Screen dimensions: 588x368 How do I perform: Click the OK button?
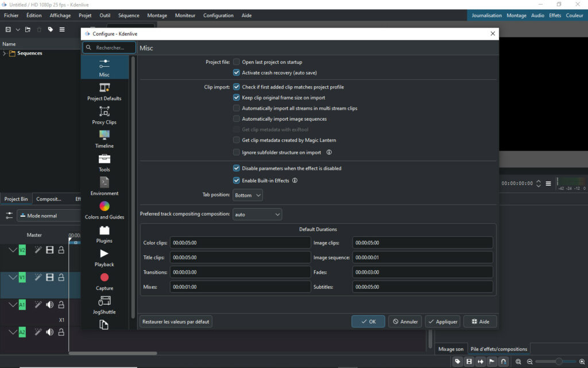368,321
